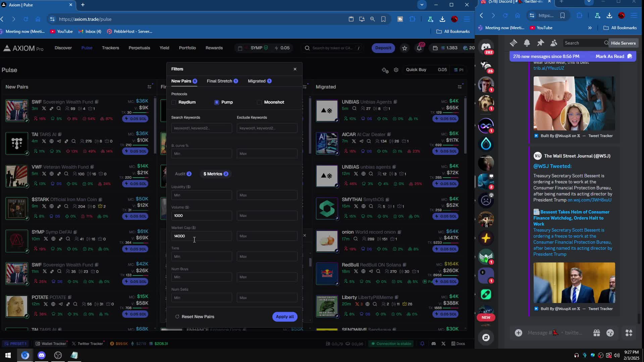The height and width of the screenshot is (362, 644).
Task: Open the SMYTHAI token thumbnail
Action: (327, 208)
